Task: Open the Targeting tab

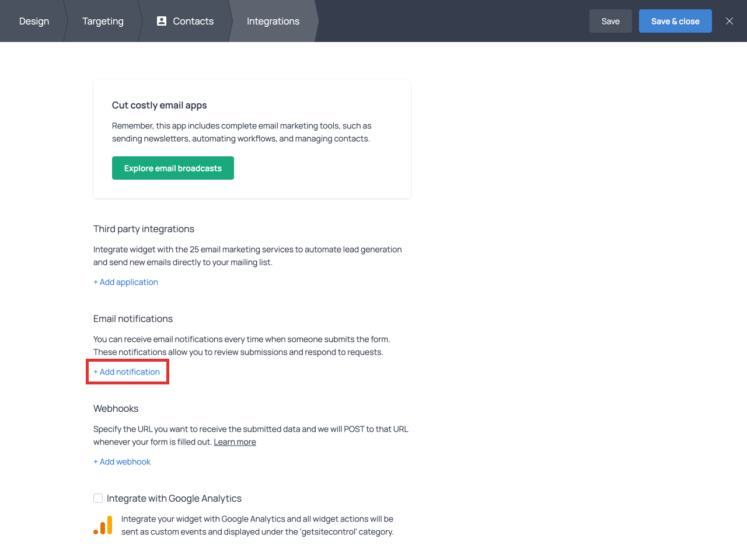Action: click(x=103, y=21)
